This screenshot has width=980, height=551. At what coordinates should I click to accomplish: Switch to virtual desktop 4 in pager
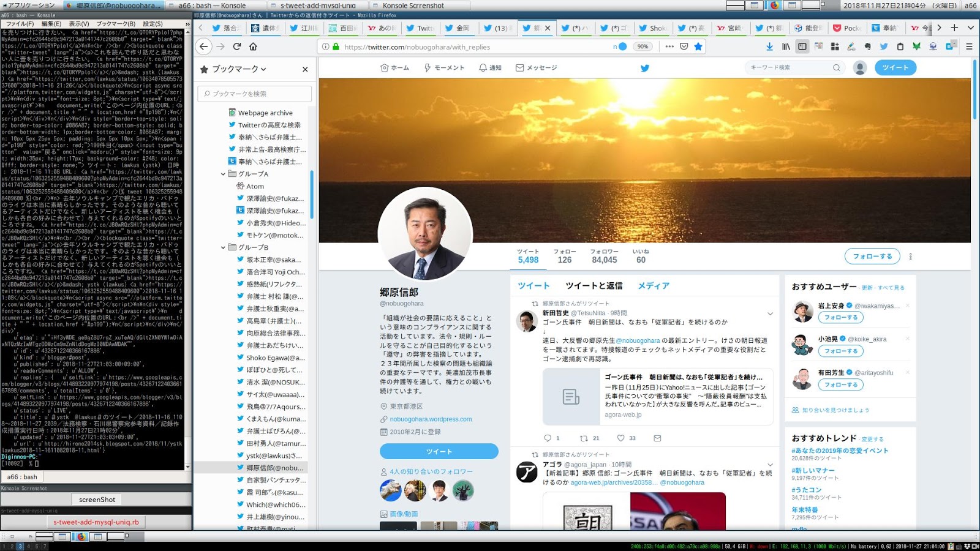pos(28,546)
